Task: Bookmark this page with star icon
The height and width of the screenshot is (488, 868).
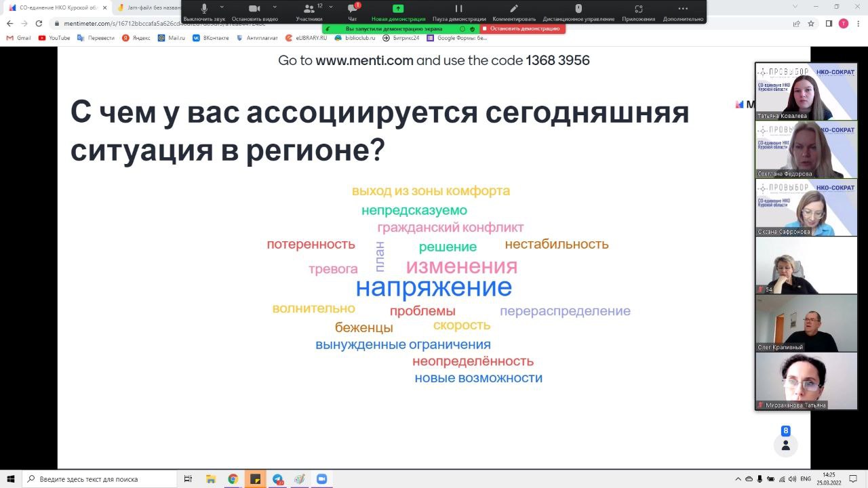Action: point(811,23)
